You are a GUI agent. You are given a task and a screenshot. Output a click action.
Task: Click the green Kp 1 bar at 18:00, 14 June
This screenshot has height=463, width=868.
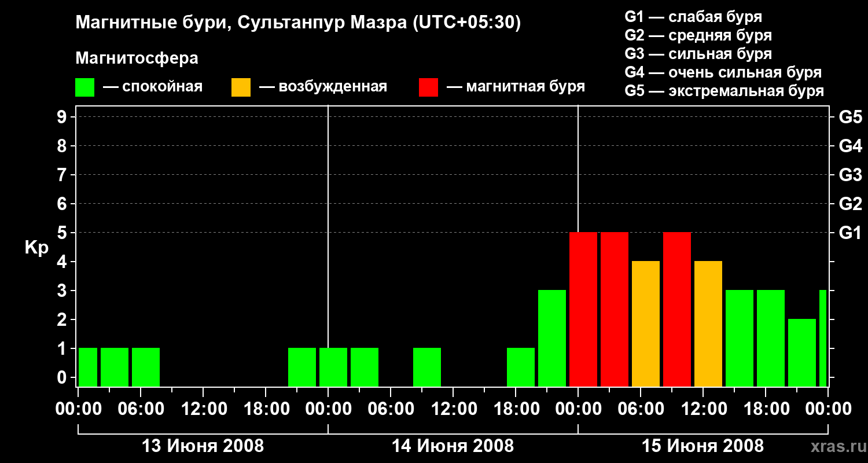(521, 368)
